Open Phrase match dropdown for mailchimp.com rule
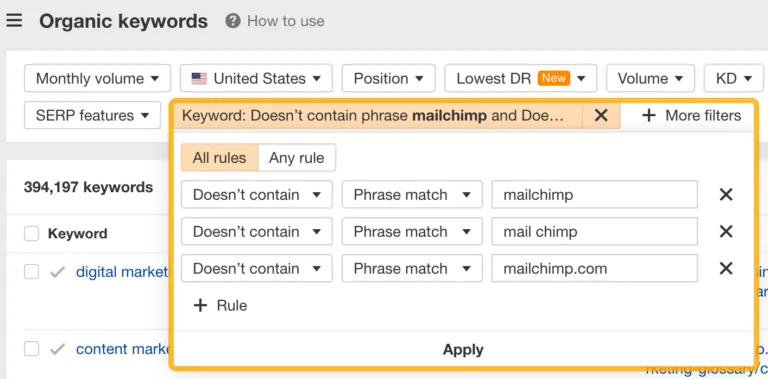Viewport: 768px width, 379px height. 412,268
